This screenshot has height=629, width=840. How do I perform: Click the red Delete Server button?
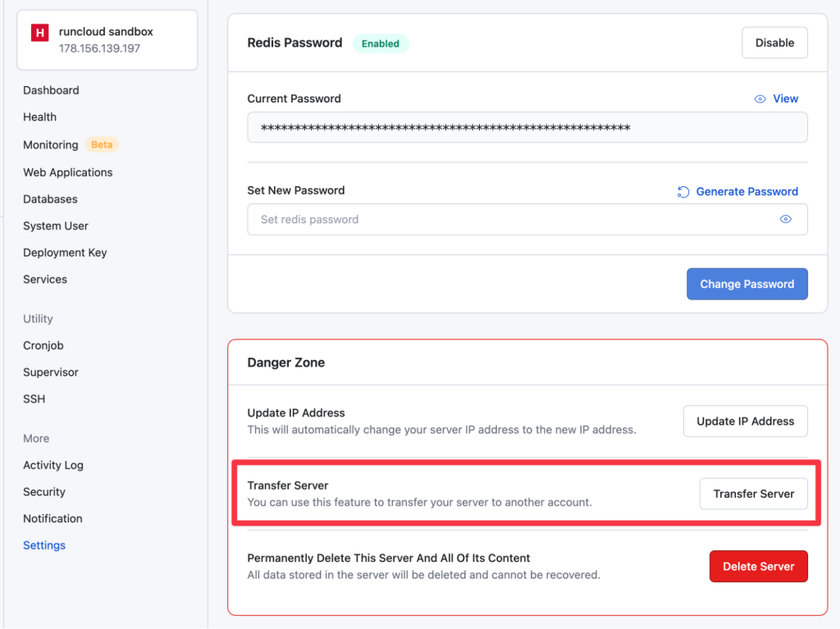[758, 567]
